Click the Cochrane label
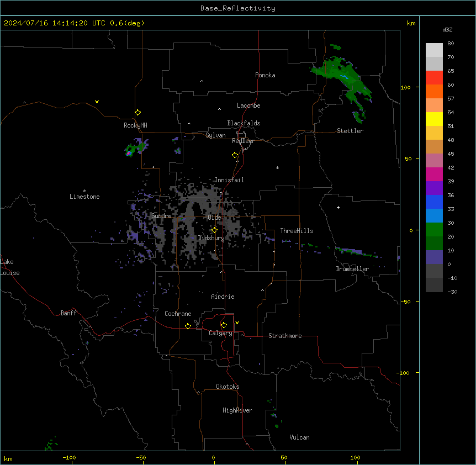Viewport: 476px width, 465px height. (x=178, y=314)
